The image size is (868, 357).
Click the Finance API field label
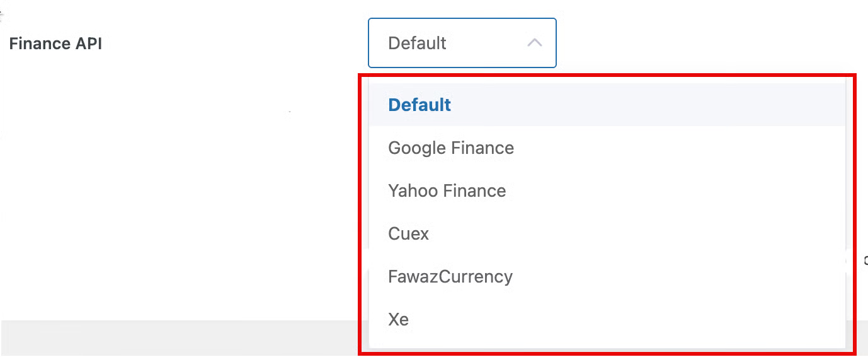(x=55, y=44)
